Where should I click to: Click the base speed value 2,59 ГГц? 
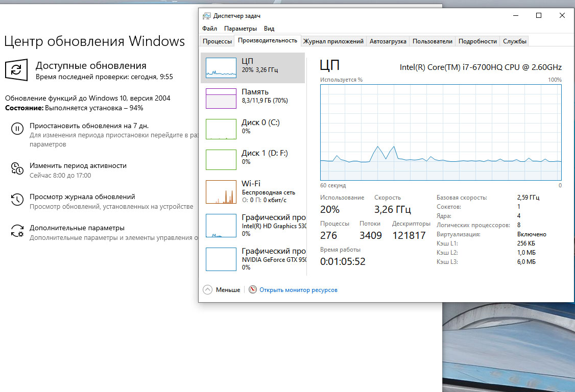click(x=528, y=198)
